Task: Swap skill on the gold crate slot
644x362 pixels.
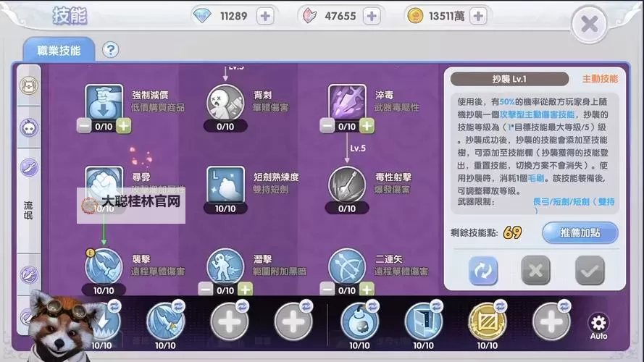Action: point(501,306)
